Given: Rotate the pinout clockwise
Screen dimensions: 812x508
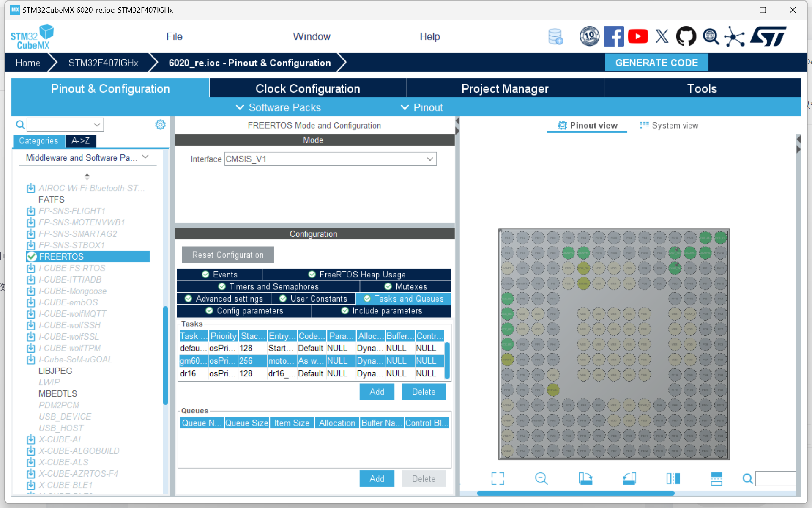Looking at the screenshot, I should (x=585, y=478).
